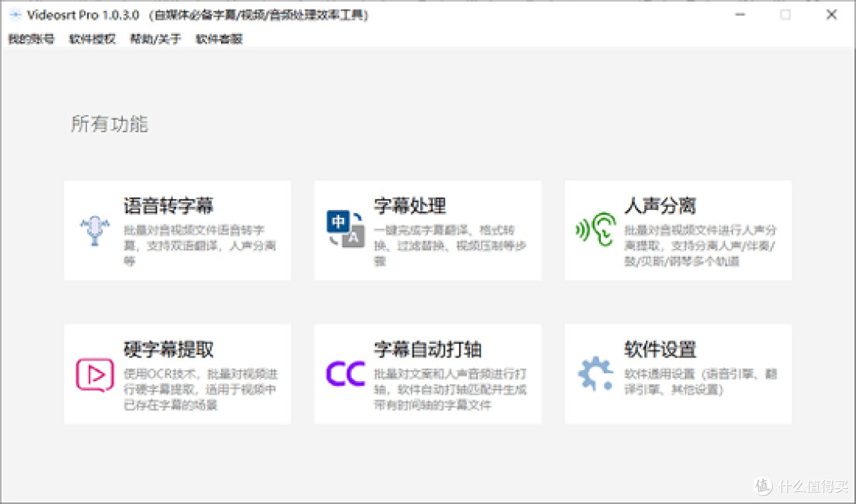The width and height of the screenshot is (856, 504).
Task: Click the purple CC icon for 字幕自动打轴
Action: (x=346, y=374)
